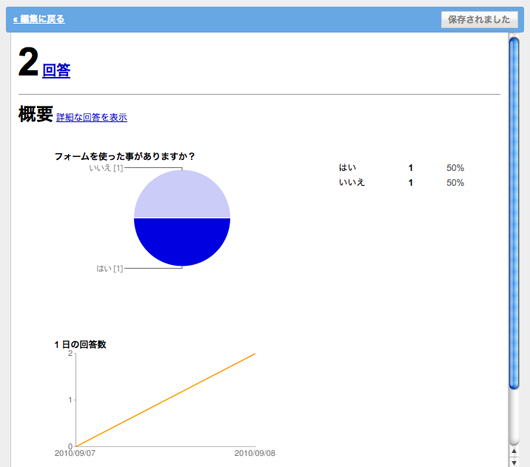This screenshot has width=530, height=467.
Task: Open the 回答 link next to 2
Action: click(56, 71)
